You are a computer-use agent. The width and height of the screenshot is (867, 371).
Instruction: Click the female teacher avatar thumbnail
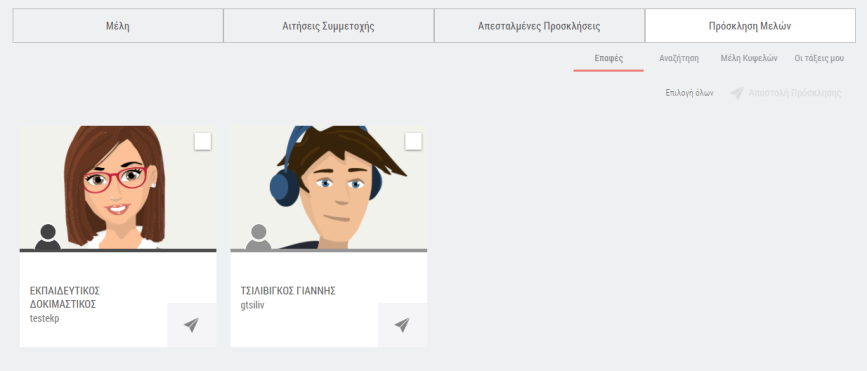click(x=118, y=188)
